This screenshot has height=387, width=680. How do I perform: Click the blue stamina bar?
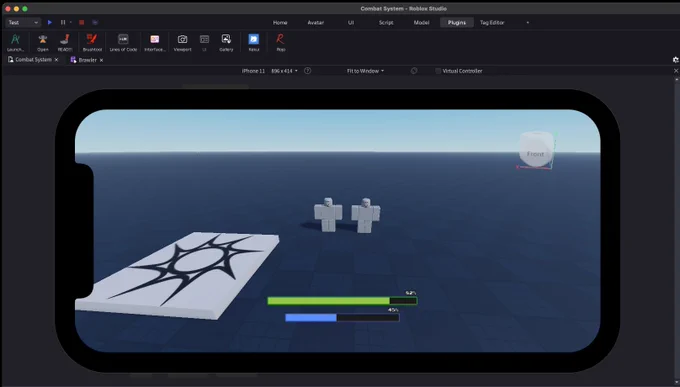tap(342, 318)
